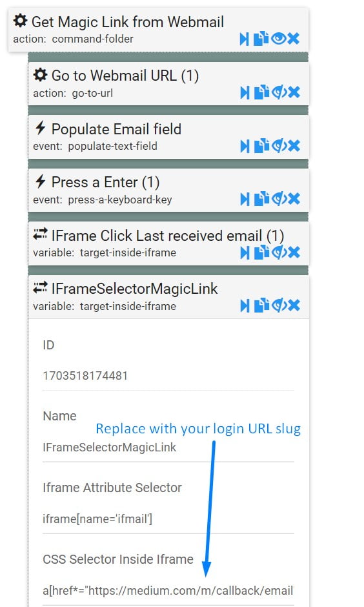The image size is (364, 607).
Task: Delete the Populate Email field event
Action: point(294,146)
